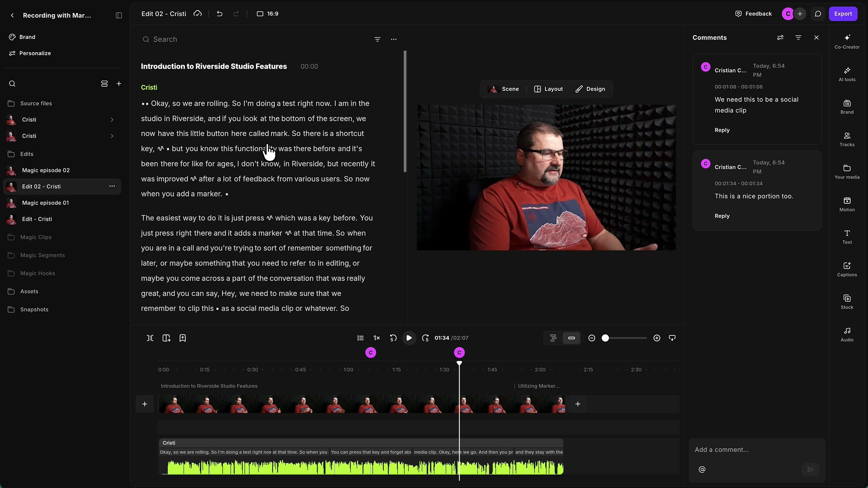Add a new item with sidebar plus

click(119, 84)
